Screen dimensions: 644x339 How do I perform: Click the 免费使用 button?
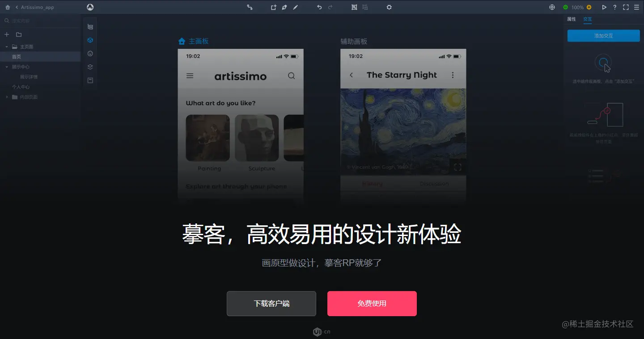tap(372, 304)
